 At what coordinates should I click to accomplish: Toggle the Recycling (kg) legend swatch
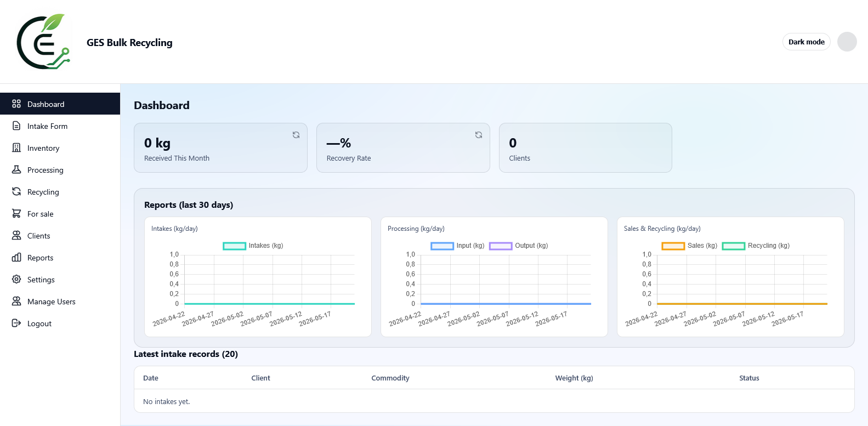coord(733,246)
